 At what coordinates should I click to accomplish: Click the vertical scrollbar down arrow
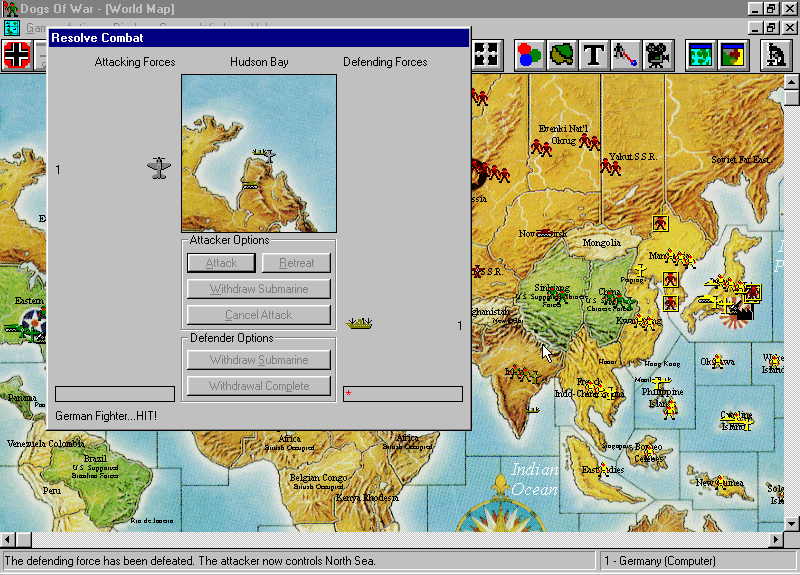coord(791,524)
